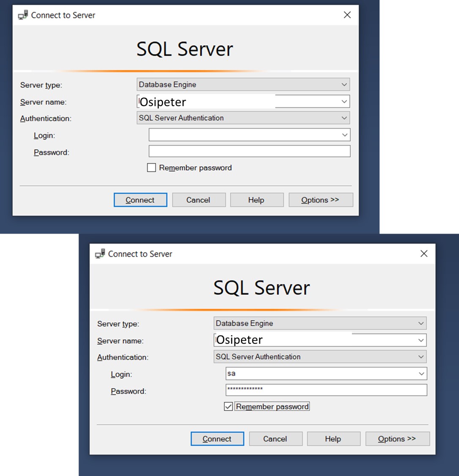Screen dimensions: 459x476
Task: Close the lower Connect to Server dialog
Action: [424, 253]
